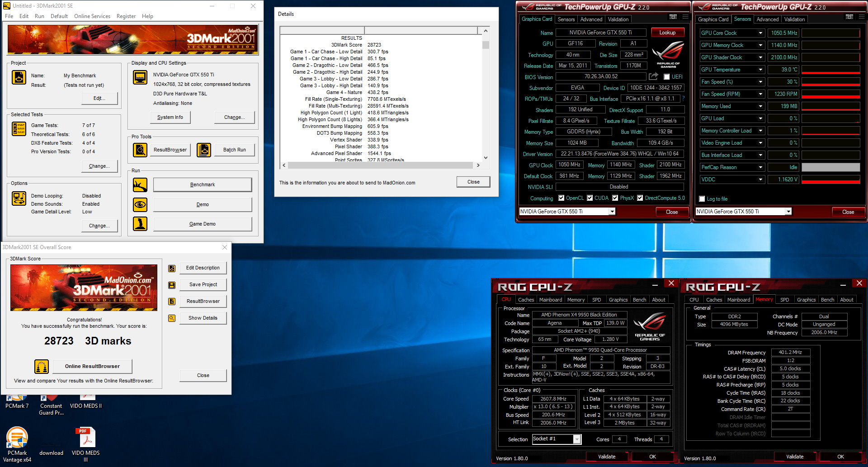Click the Demo eye icon
868x467 pixels.
point(140,204)
